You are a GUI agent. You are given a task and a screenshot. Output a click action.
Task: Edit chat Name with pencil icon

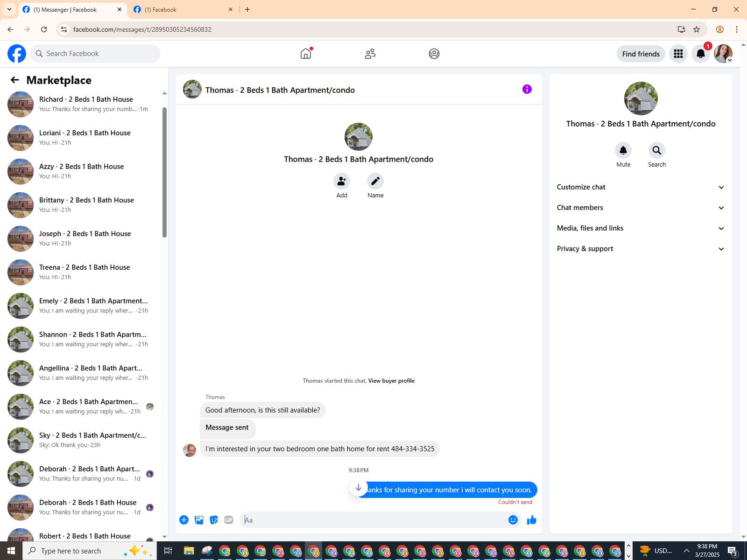(375, 181)
